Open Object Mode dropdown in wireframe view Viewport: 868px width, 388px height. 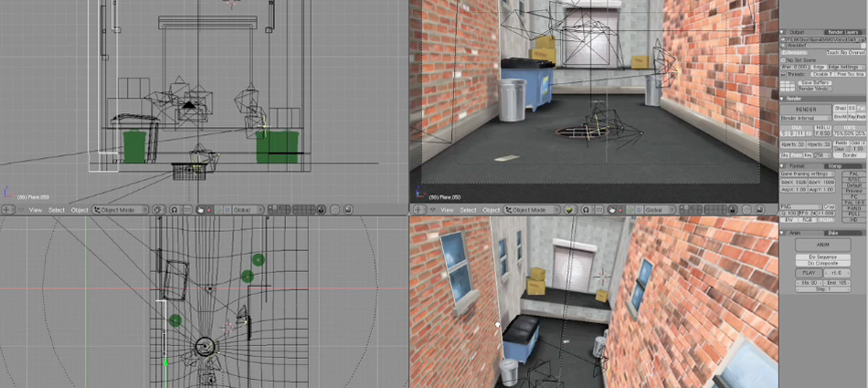pyautogui.click(x=122, y=210)
